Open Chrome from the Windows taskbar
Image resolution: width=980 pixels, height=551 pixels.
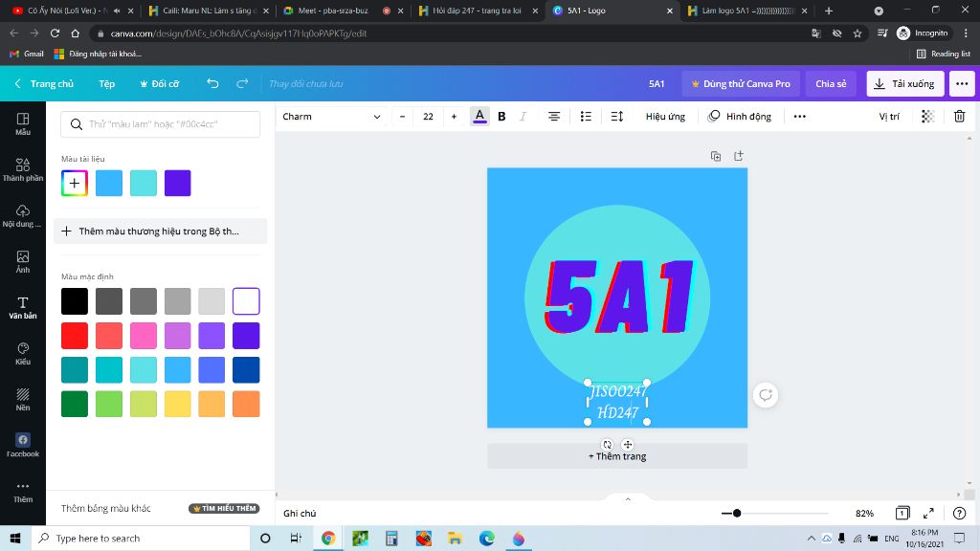(x=328, y=538)
